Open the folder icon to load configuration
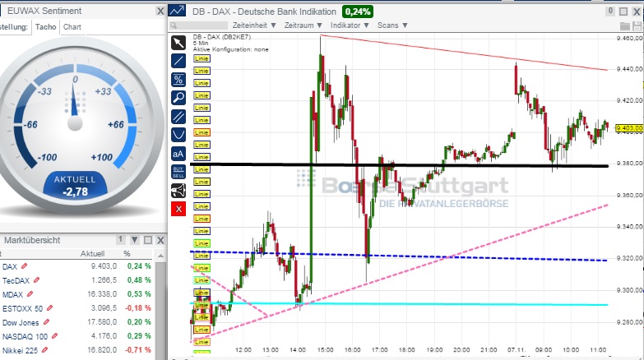This screenshot has width=644, height=360. (x=625, y=25)
